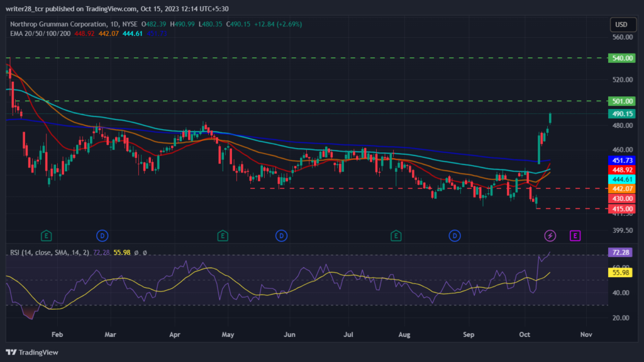Click the cyan 444.61 EMA price label
Image resolution: width=644 pixels, height=362 pixels.
622,179
